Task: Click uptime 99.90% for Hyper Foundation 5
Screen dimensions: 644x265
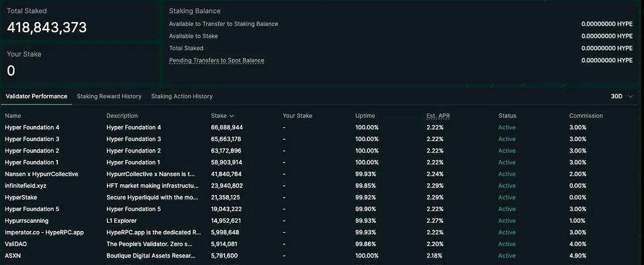Action: tap(365, 209)
